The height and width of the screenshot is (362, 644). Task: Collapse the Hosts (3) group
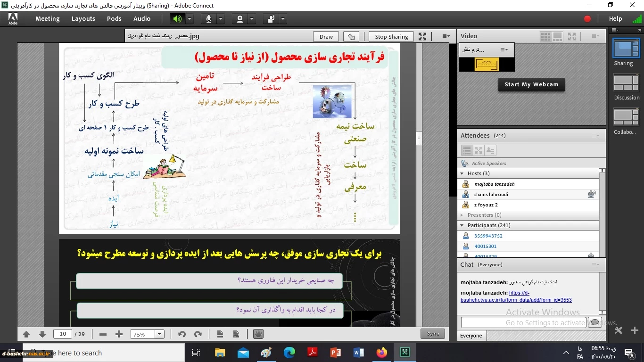tap(462, 173)
